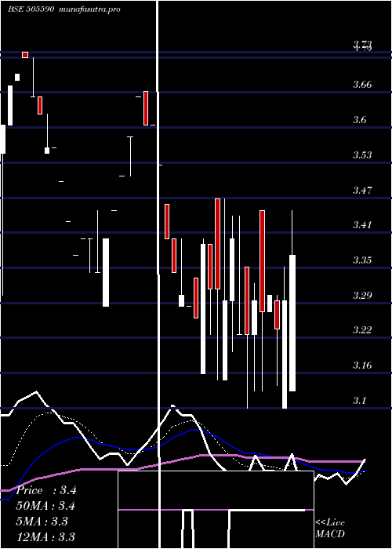Click the 3.35 price axis label
This screenshot has width=392, height=549.
(x=362, y=260)
